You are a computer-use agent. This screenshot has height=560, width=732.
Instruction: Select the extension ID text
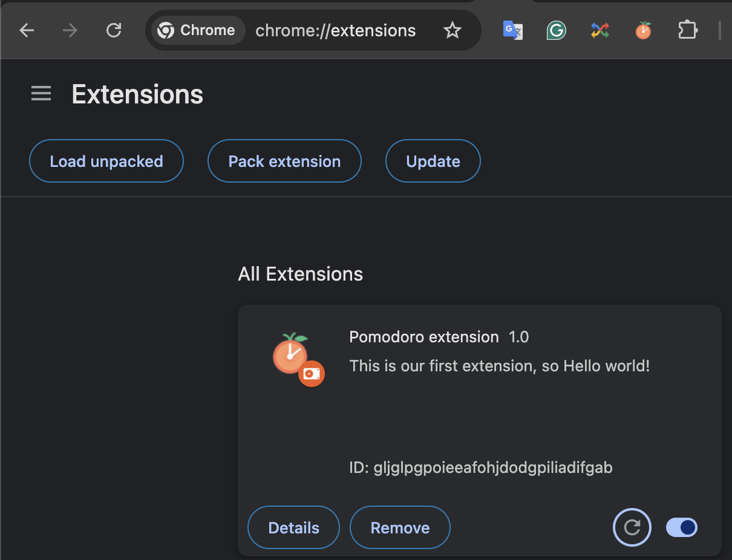(481, 467)
